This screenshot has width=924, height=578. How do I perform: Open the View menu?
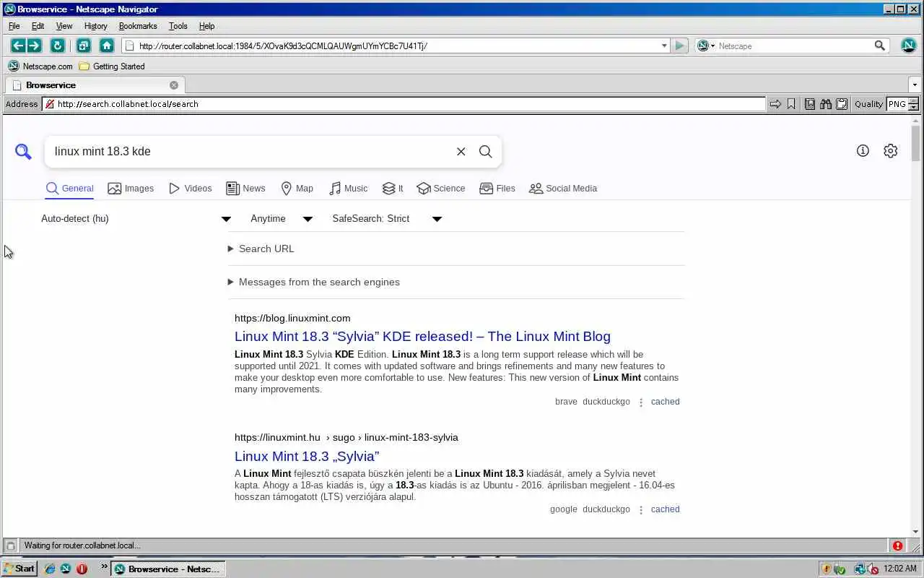point(64,26)
